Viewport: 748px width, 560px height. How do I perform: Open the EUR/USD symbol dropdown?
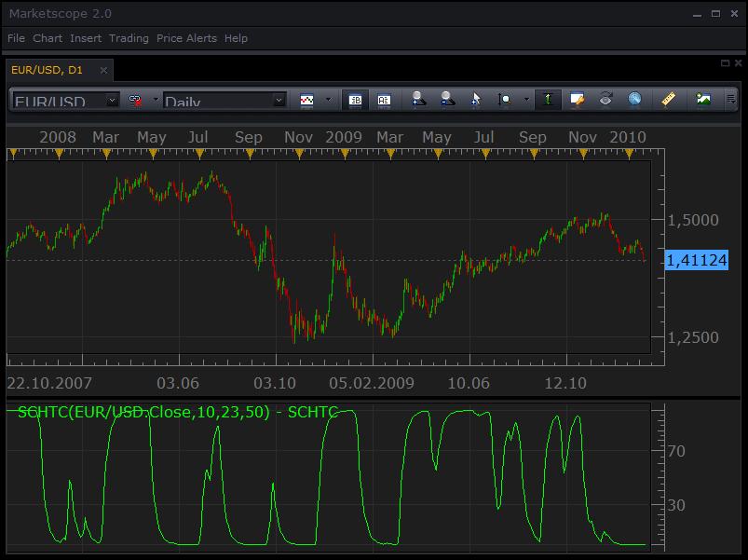click(x=65, y=101)
